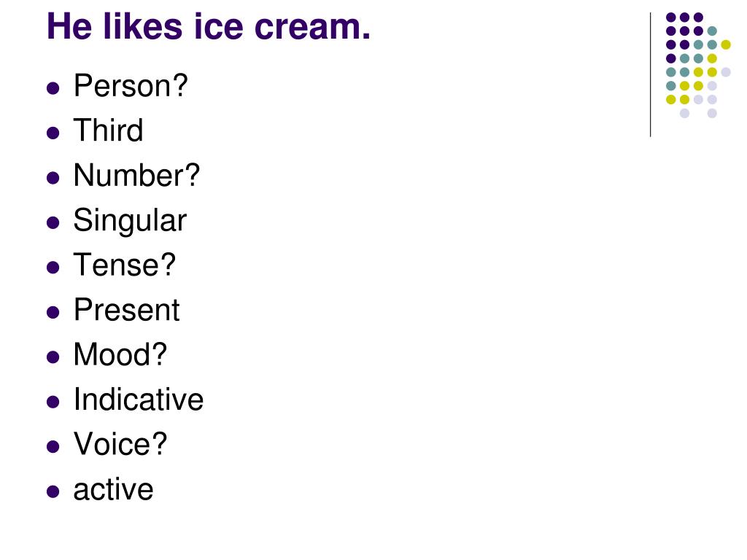Click the vertical divider line near dots
This screenshot has width=747, height=560.
(650, 75)
